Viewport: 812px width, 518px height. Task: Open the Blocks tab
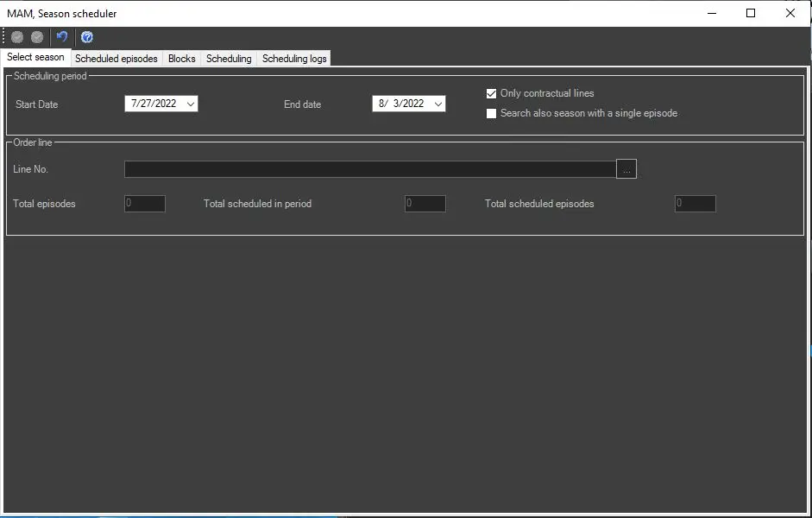[182, 59]
